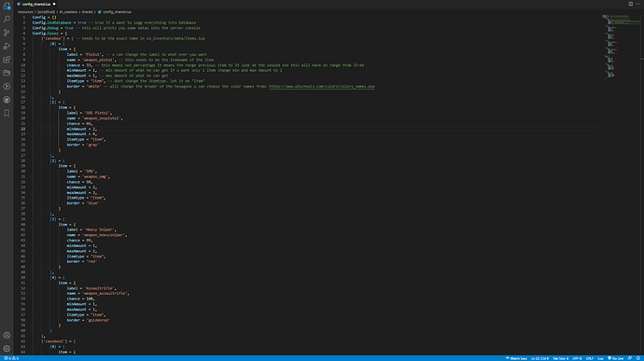Click the 'goldenrod' border string
The image size is (644, 361).
point(97,320)
